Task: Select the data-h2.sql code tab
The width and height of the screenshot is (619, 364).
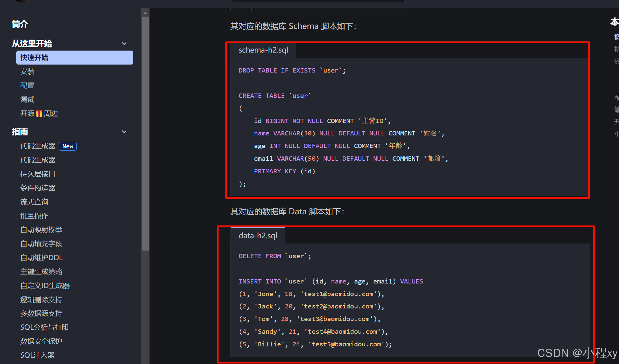Action: click(x=258, y=236)
